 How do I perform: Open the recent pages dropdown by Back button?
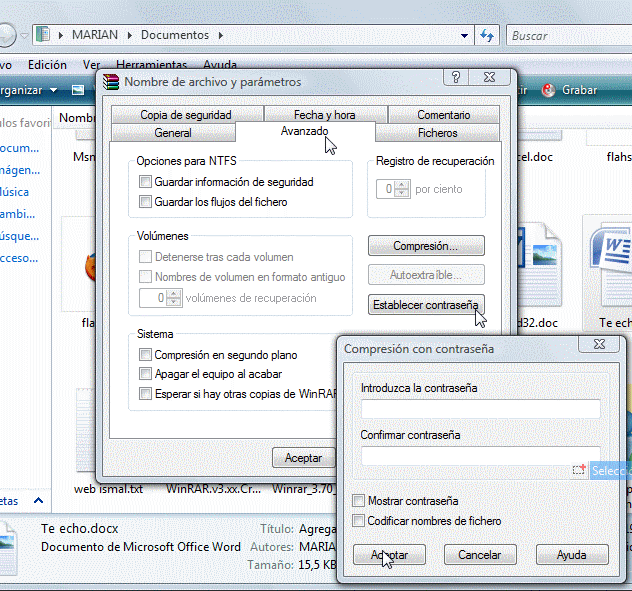[x=24, y=36]
